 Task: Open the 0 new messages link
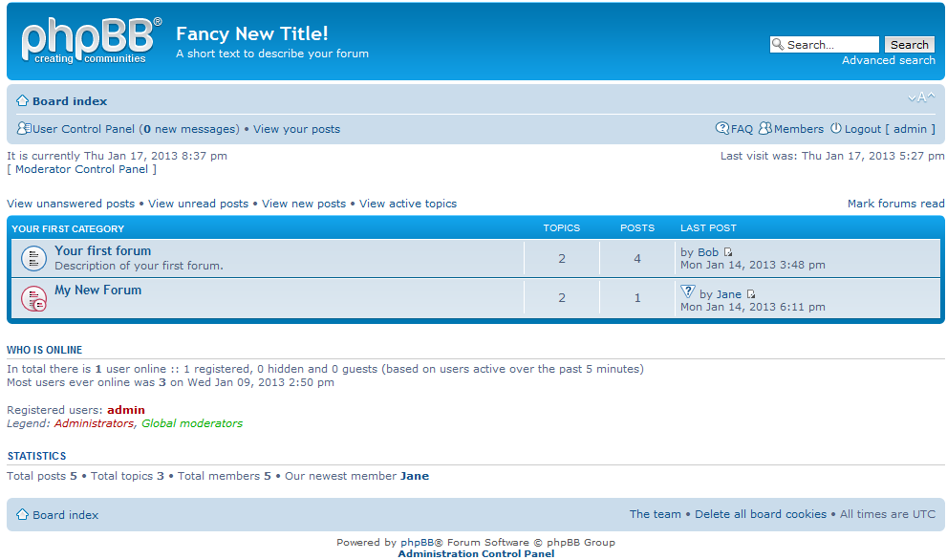coord(189,129)
